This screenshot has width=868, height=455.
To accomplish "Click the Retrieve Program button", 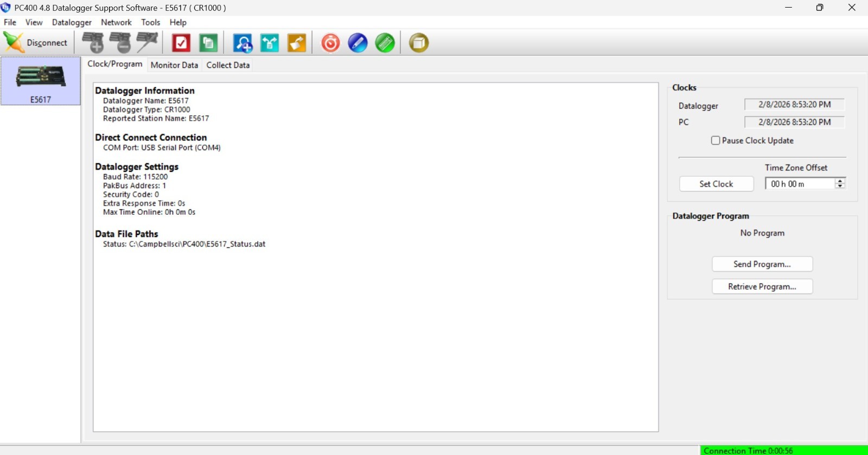I will 762,286.
